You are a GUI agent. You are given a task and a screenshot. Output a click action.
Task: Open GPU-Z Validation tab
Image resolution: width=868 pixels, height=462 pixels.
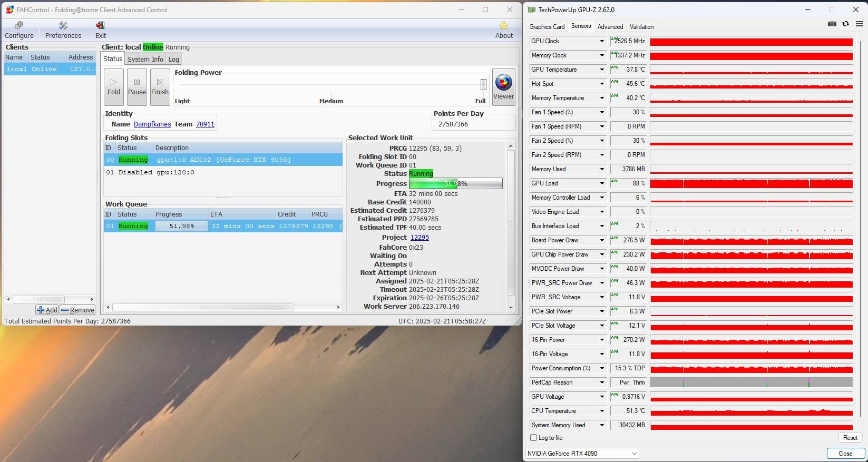coord(641,27)
